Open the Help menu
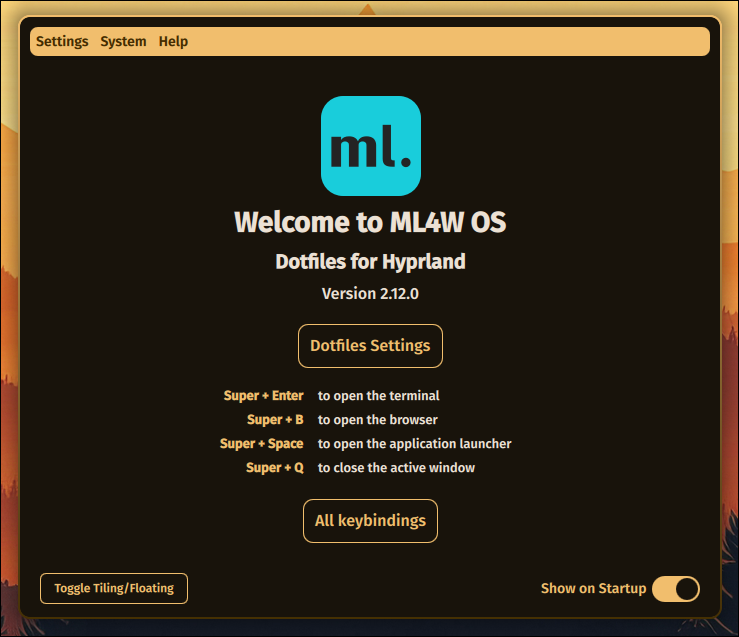The height and width of the screenshot is (637, 739). (x=173, y=42)
